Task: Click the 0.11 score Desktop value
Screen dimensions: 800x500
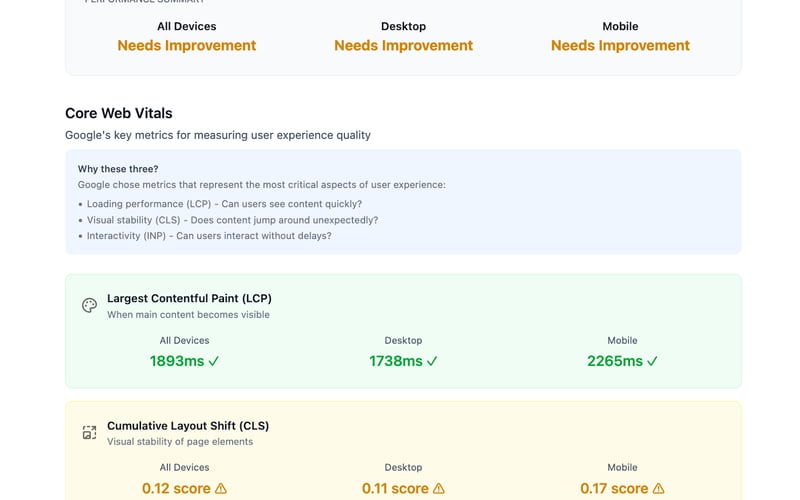Action: click(395, 488)
